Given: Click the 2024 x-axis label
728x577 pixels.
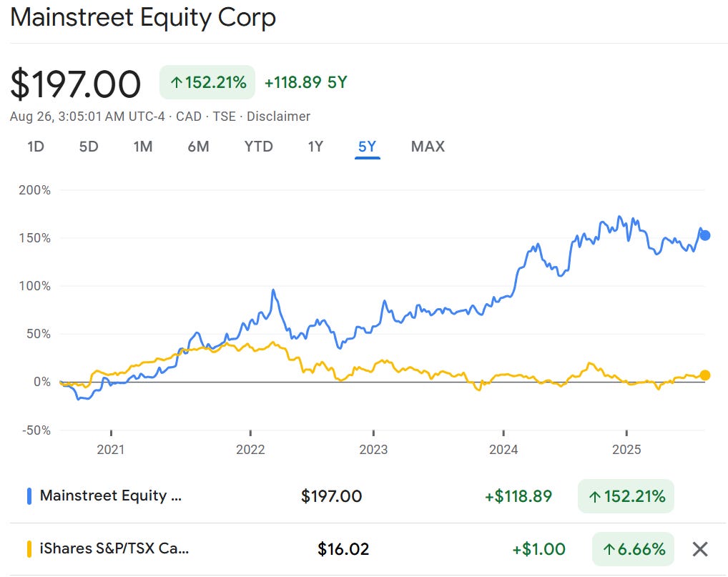Looking at the screenshot, I should click(503, 449).
